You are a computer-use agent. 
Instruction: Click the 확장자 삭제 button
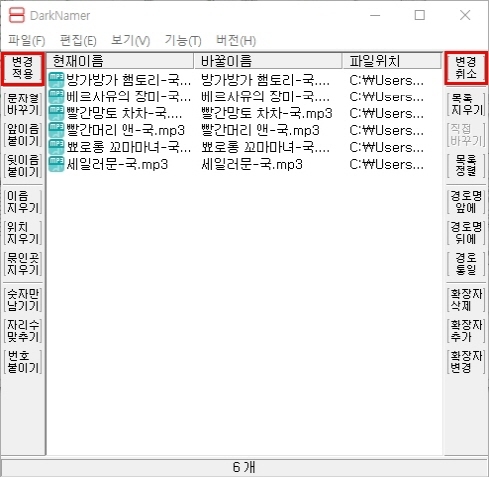[466, 300]
